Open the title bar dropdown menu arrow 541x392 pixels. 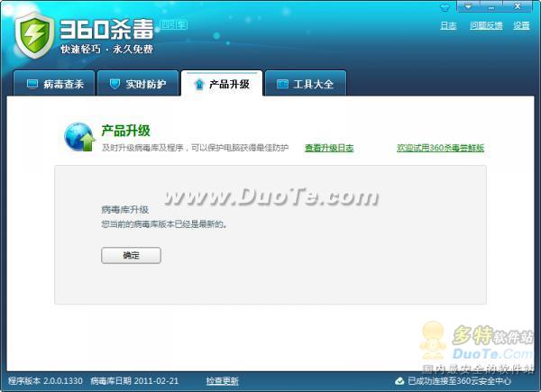tap(468, 6)
